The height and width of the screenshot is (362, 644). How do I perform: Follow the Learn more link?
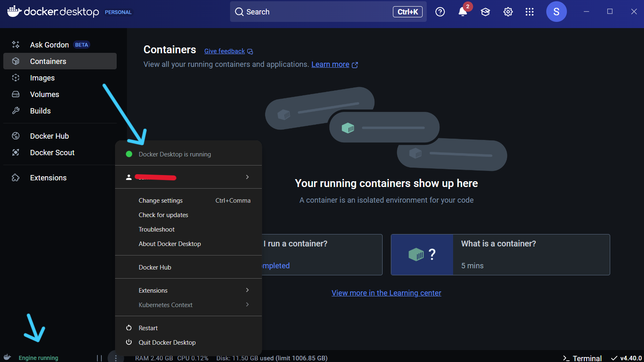coord(330,64)
